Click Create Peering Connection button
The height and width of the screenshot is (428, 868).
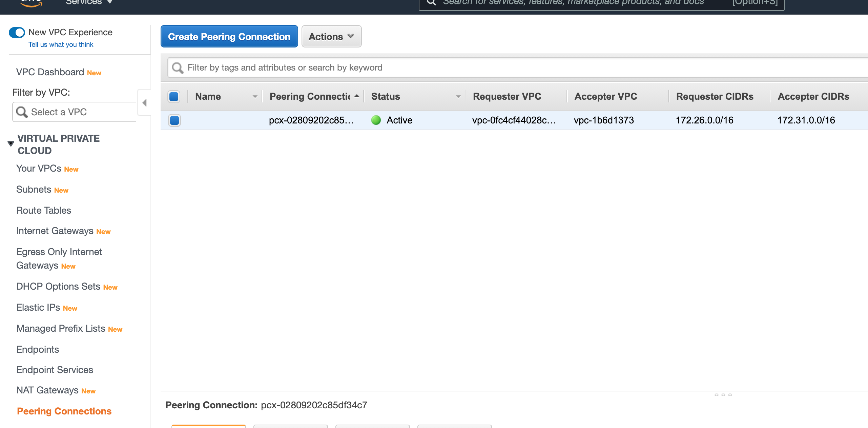(229, 36)
